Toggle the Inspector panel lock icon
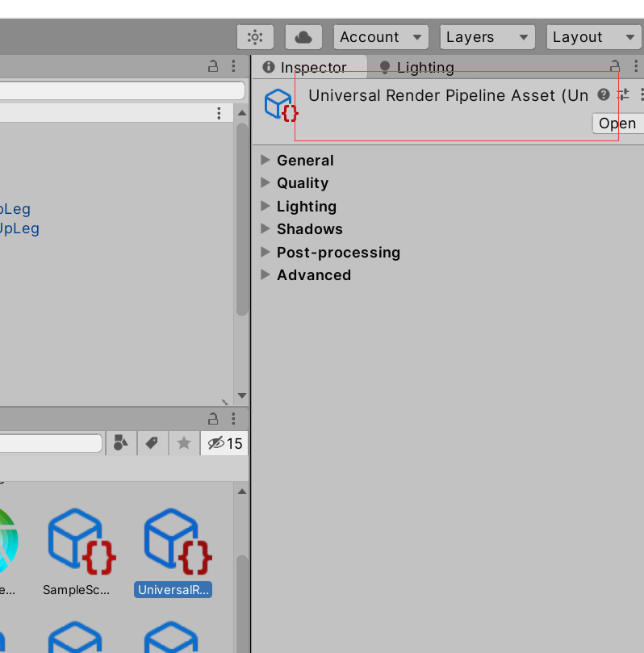This screenshot has width=644, height=653. coord(615,66)
